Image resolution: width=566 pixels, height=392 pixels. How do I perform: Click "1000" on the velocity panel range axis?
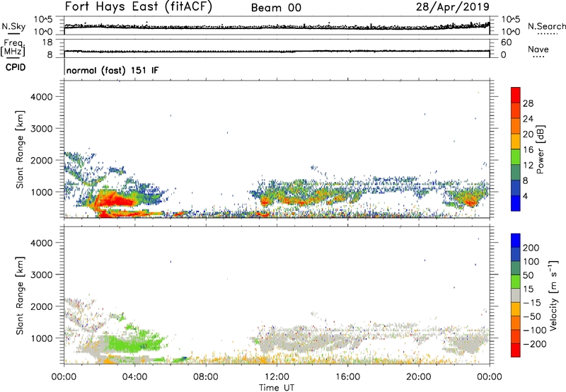[x=42, y=338]
